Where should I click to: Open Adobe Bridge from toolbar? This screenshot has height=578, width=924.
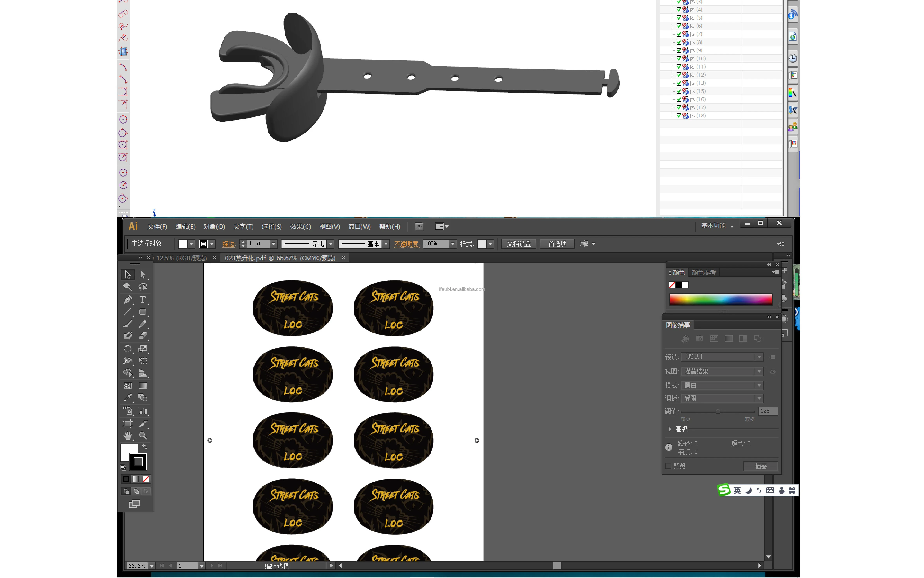[419, 227]
